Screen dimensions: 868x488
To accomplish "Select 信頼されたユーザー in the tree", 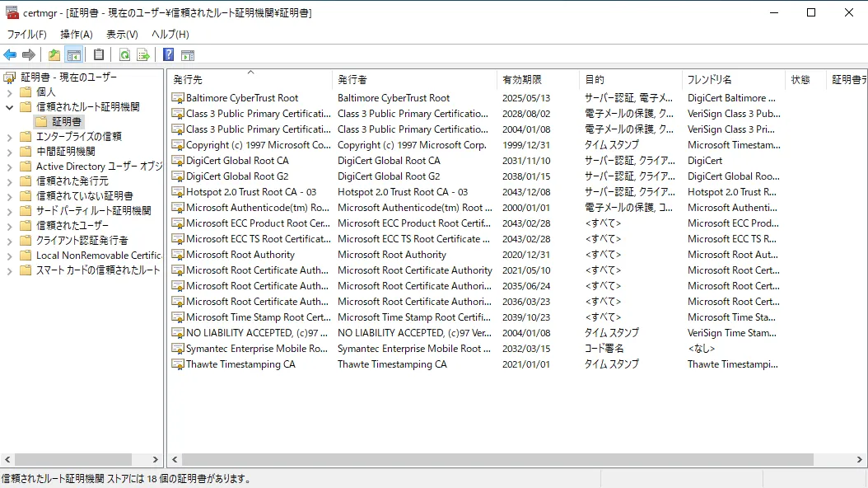I will click(72, 225).
